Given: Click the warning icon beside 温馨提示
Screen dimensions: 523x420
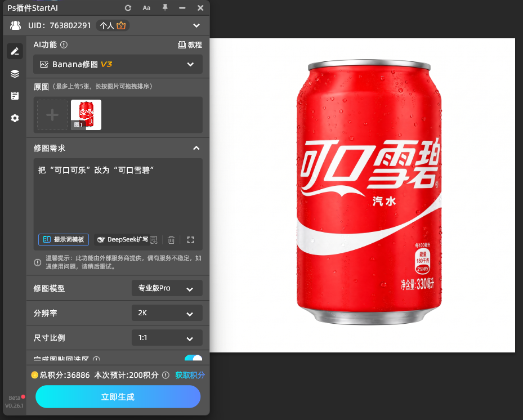Looking at the screenshot, I should (38, 262).
